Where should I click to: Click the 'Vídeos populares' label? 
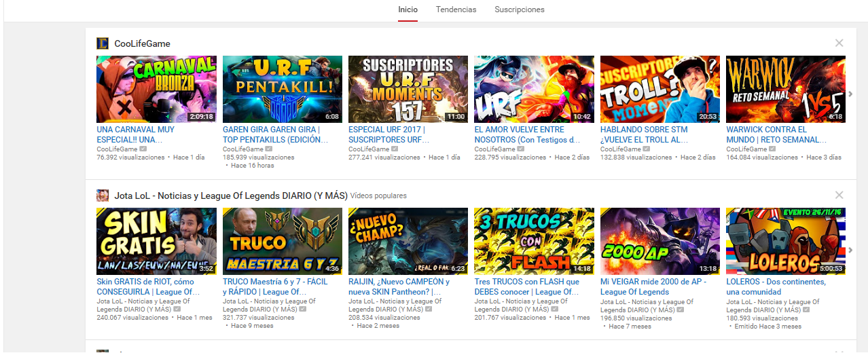[x=378, y=196]
